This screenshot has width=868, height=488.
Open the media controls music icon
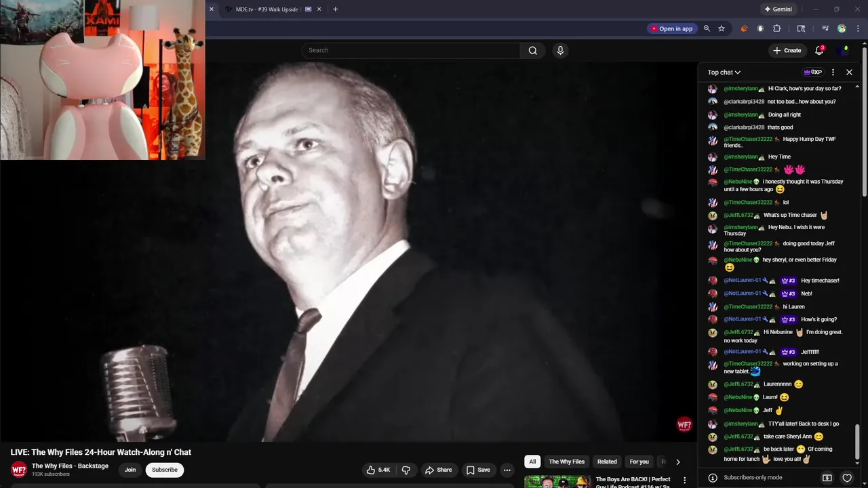coord(825,28)
